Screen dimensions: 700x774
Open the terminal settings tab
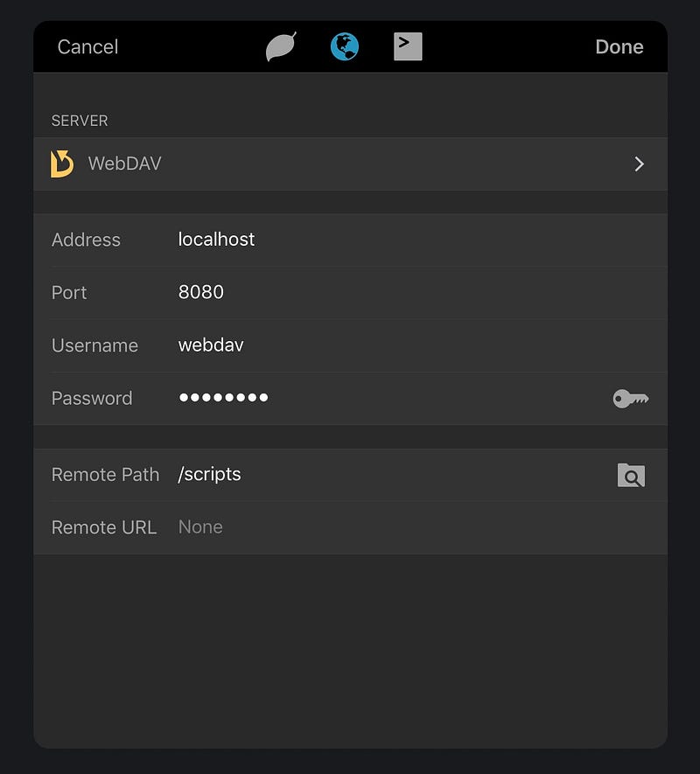click(408, 46)
